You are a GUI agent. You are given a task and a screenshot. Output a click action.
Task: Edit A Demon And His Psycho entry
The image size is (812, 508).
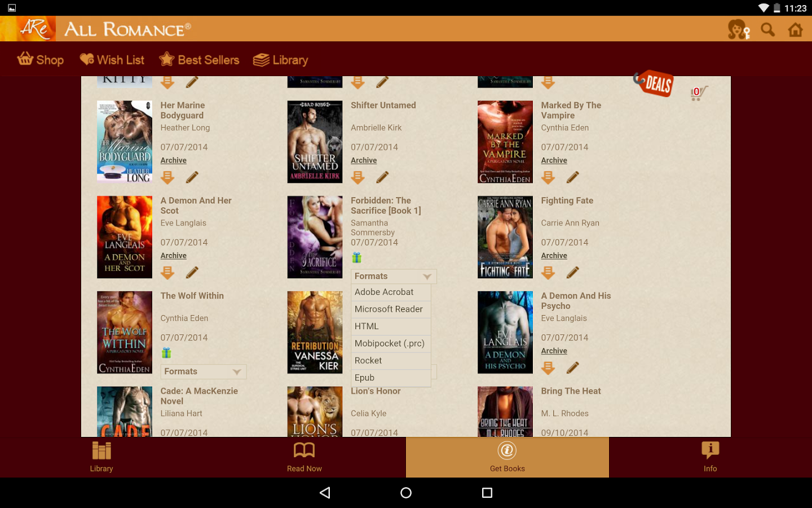(573, 368)
